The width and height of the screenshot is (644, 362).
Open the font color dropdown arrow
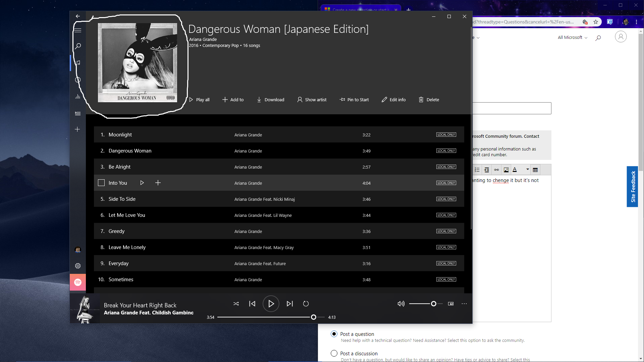[x=528, y=170]
